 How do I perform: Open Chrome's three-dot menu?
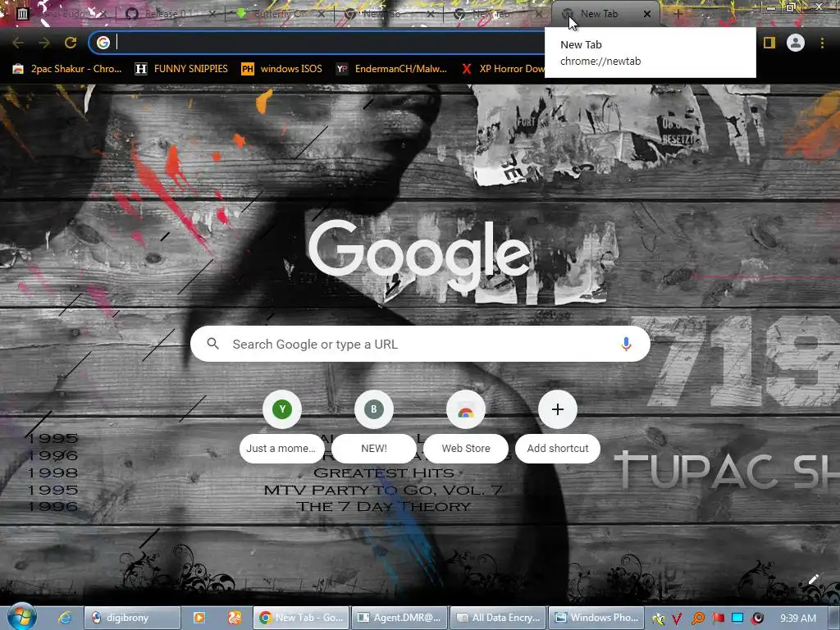coord(822,43)
